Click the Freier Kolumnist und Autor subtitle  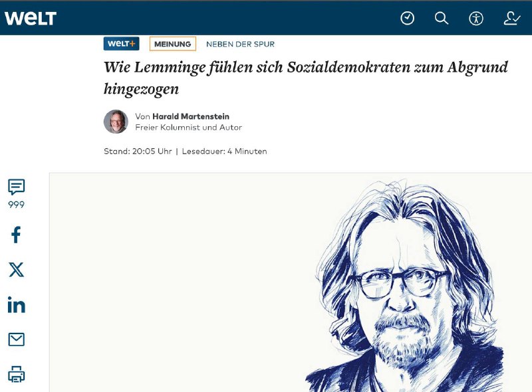point(189,128)
